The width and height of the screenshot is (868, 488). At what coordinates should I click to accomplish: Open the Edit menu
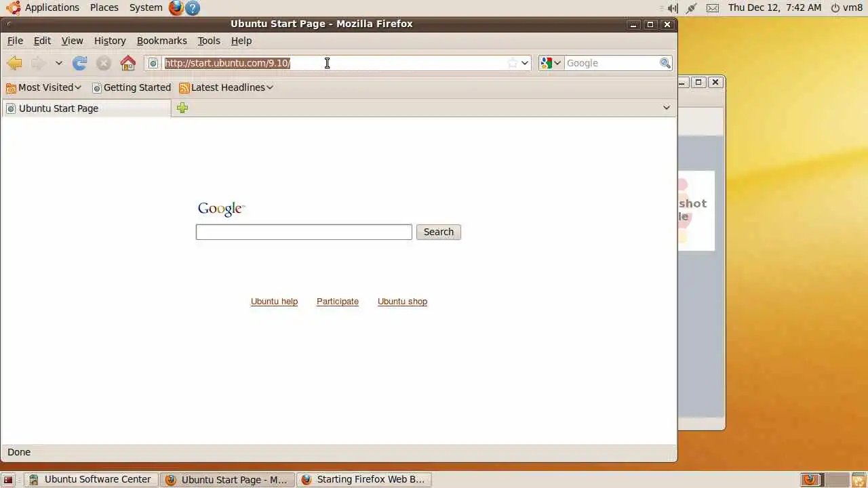[x=42, y=41]
